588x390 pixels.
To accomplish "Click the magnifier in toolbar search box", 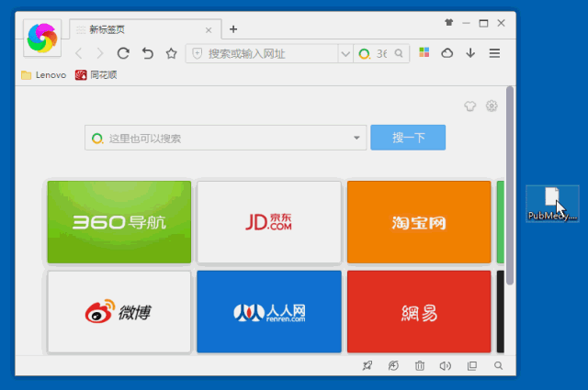I will (x=399, y=53).
